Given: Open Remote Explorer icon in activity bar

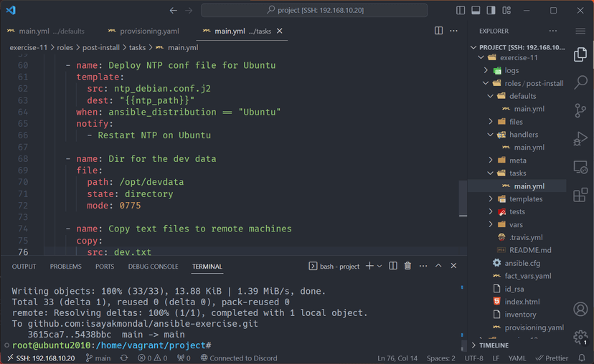Looking at the screenshot, I should (580, 167).
